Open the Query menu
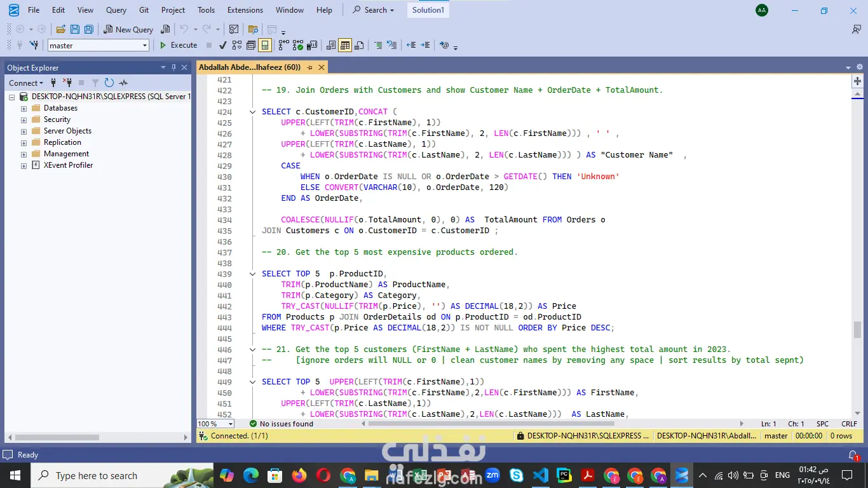 116,10
